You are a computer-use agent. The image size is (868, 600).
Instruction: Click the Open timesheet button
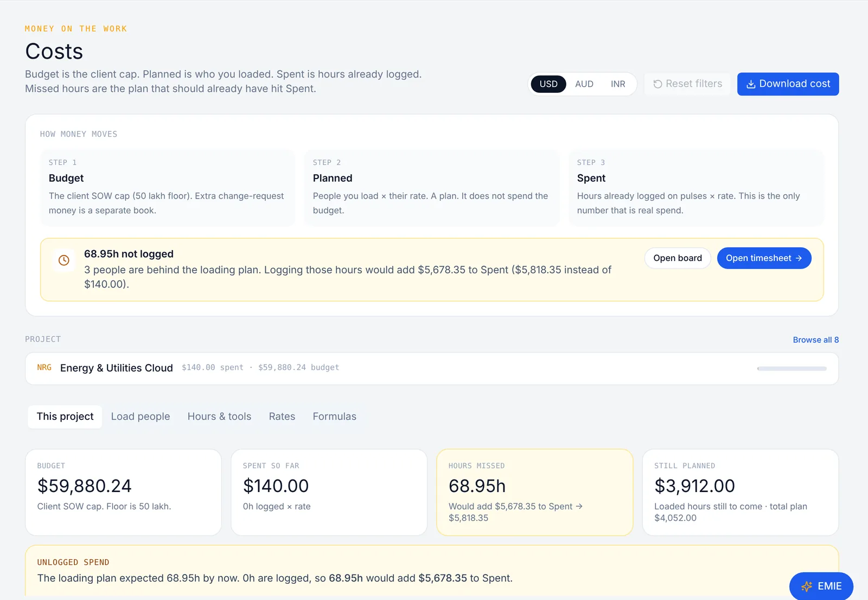(x=764, y=258)
